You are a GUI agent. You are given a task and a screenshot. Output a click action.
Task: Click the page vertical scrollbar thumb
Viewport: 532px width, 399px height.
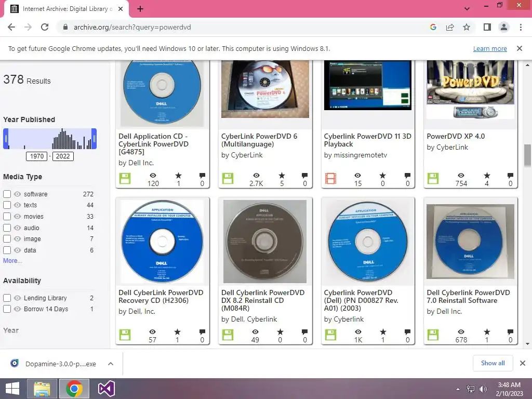point(527,156)
